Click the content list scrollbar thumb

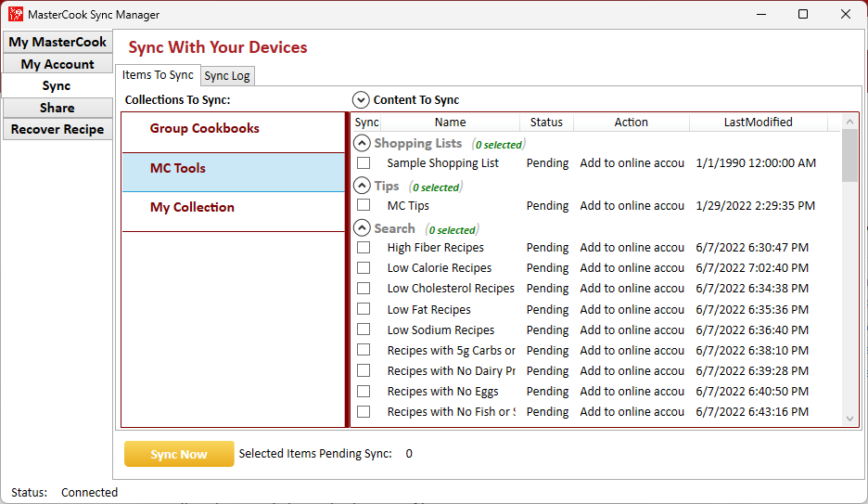pos(849,155)
